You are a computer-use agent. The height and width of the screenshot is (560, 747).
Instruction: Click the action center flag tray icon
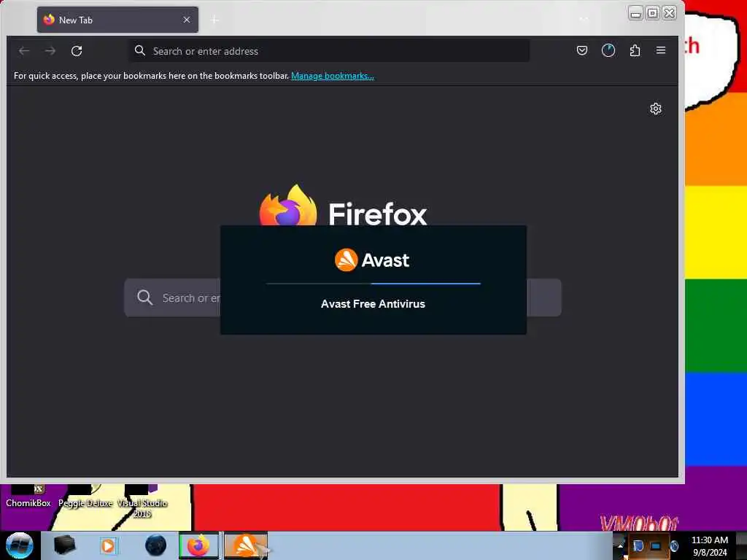tap(638, 546)
